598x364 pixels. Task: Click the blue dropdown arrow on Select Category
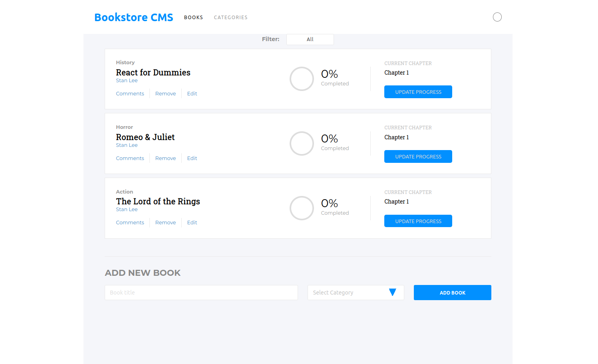(393, 292)
